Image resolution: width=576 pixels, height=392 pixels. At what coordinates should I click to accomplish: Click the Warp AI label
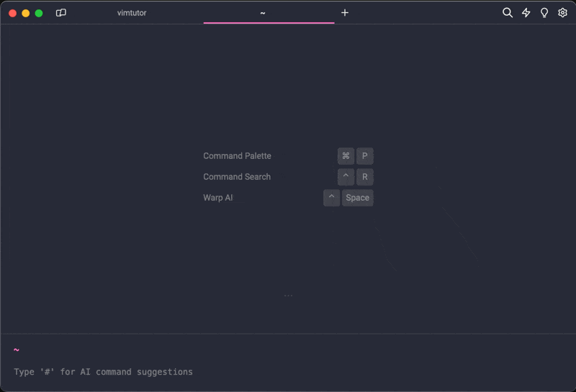point(218,198)
